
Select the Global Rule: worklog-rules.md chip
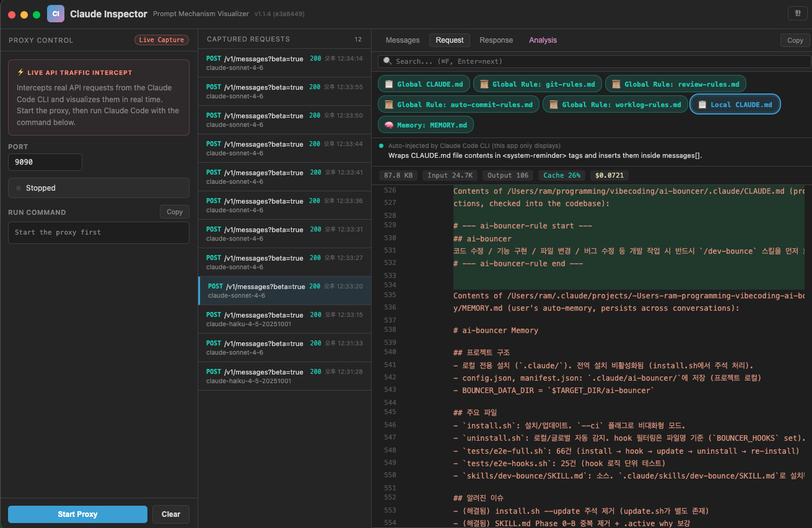click(x=615, y=105)
